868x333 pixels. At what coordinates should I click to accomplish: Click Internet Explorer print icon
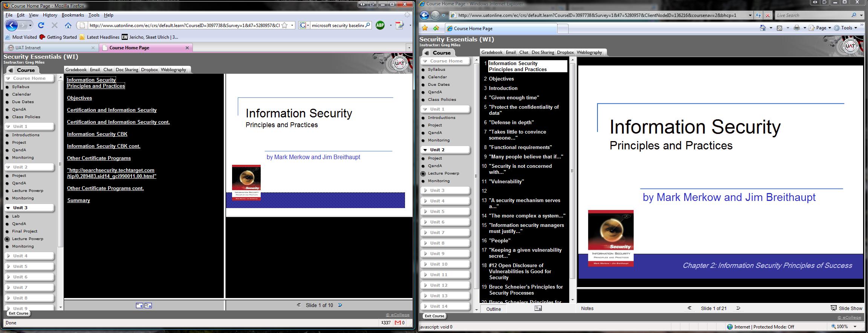click(x=796, y=28)
